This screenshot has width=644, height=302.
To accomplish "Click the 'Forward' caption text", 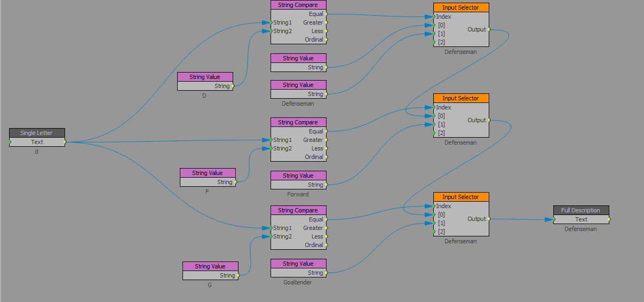I will [x=298, y=194].
